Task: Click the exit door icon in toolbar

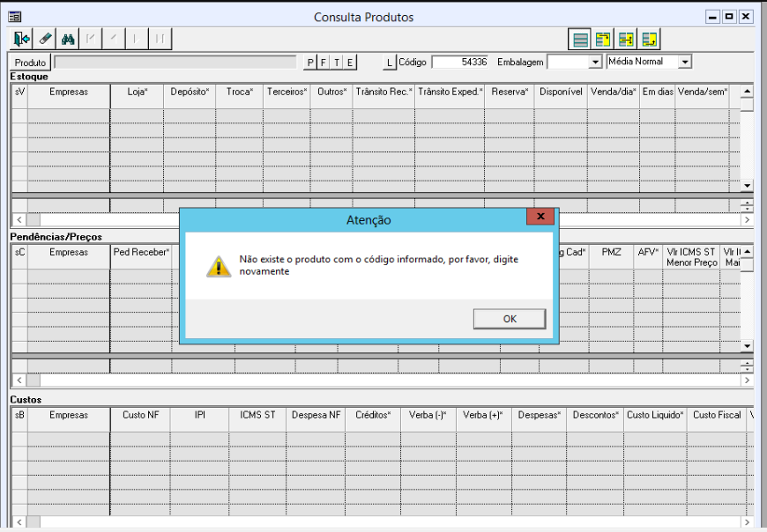Action: pyautogui.click(x=21, y=39)
